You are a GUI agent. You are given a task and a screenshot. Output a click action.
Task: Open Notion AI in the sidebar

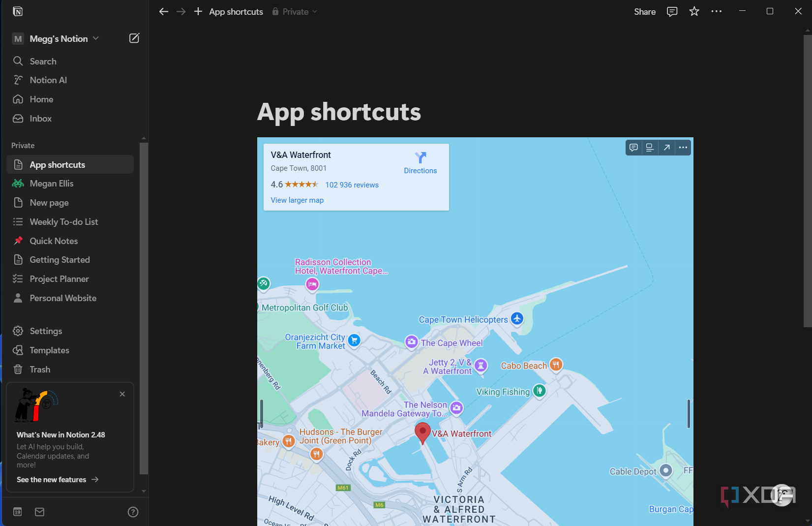tap(70, 80)
